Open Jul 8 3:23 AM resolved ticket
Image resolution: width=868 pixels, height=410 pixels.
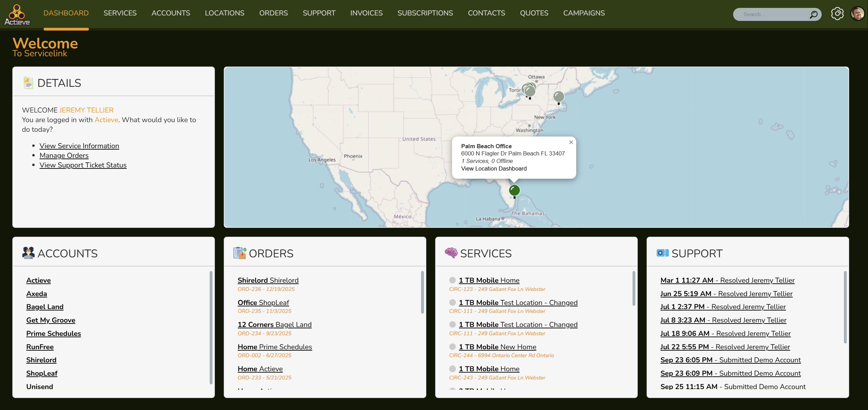(724, 320)
